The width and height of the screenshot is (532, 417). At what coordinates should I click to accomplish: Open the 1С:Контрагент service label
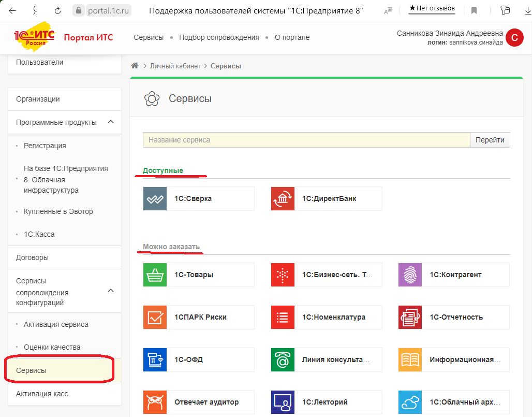[455, 275]
